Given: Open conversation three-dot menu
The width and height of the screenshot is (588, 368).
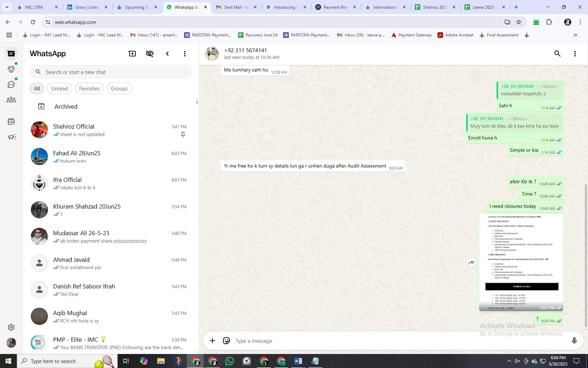Looking at the screenshot, I should point(575,54).
